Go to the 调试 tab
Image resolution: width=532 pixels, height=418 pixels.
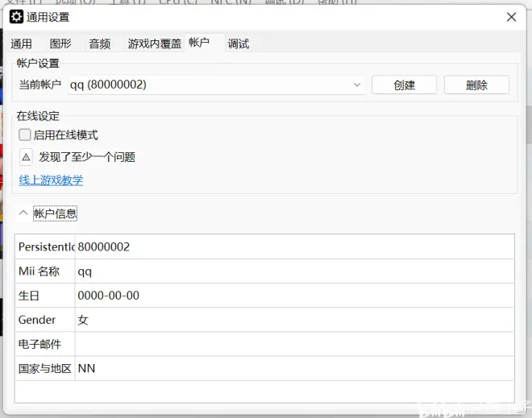[x=238, y=43]
